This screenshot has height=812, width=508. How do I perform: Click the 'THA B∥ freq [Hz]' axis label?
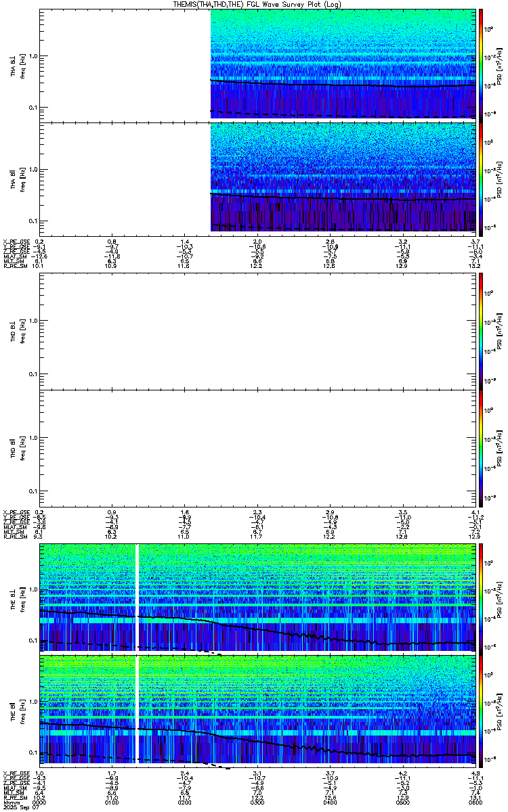[17, 178]
